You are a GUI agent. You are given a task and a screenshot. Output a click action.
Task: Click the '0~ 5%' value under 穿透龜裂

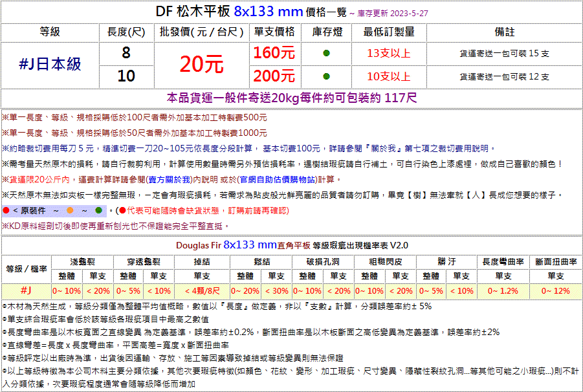[128, 291]
